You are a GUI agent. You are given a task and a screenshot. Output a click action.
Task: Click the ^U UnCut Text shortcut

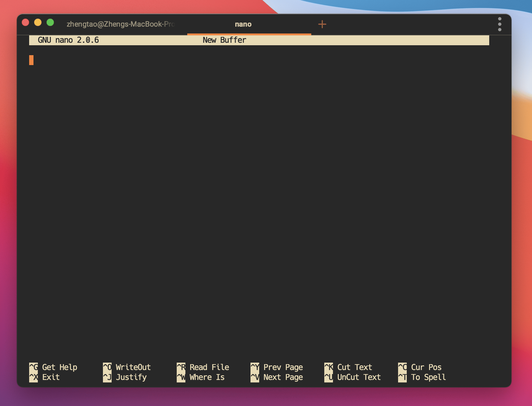[x=352, y=377]
